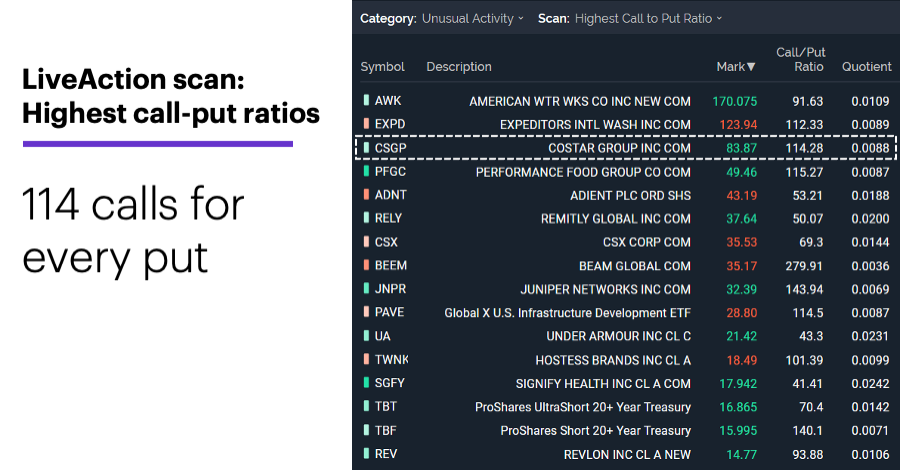Click the 143.94 call/put ratio for JNPR
Screen dimensions: 900x470
point(804,290)
